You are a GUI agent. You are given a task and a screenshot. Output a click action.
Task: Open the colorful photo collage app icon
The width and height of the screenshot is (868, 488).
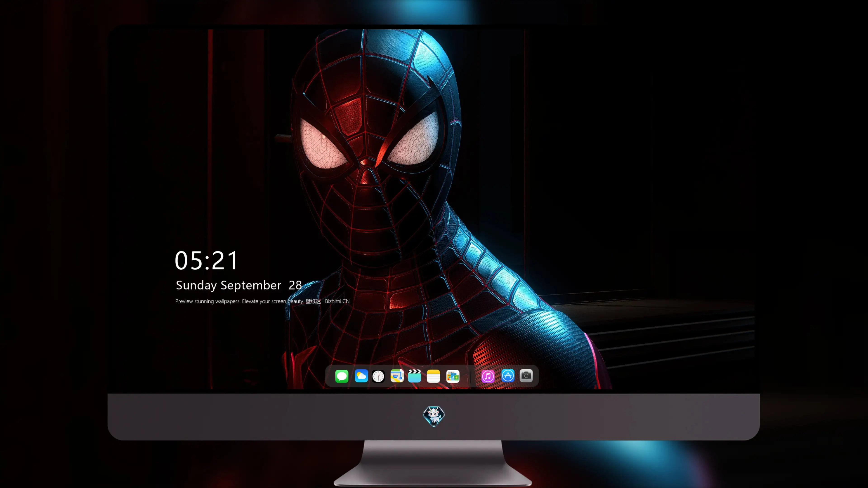click(453, 376)
